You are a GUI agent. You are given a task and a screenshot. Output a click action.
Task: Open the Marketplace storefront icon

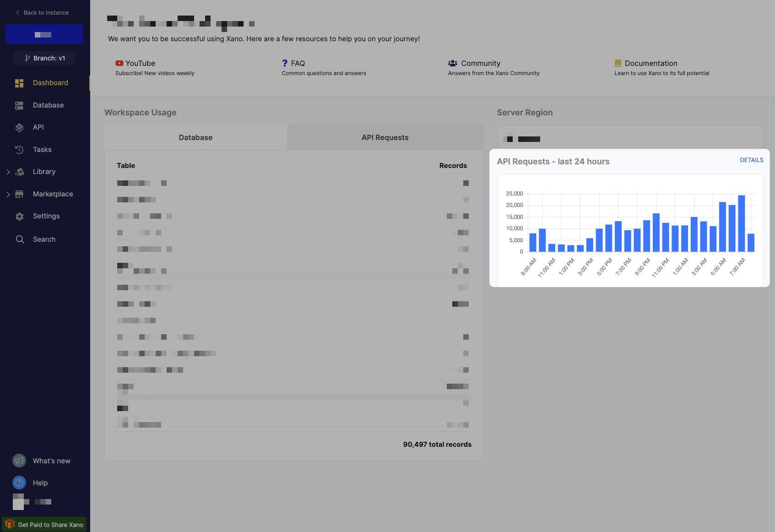pyautogui.click(x=19, y=194)
